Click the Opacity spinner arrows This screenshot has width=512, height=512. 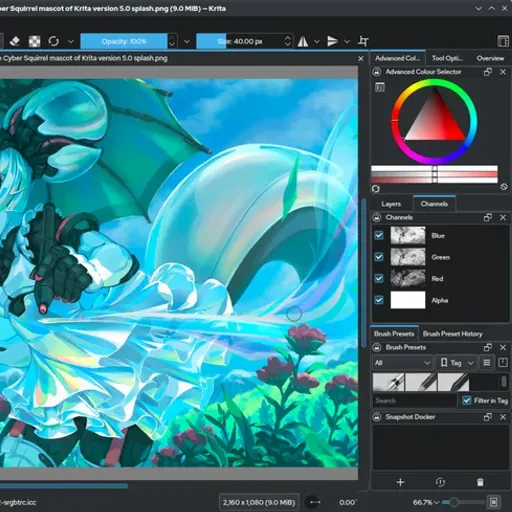[x=172, y=41]
